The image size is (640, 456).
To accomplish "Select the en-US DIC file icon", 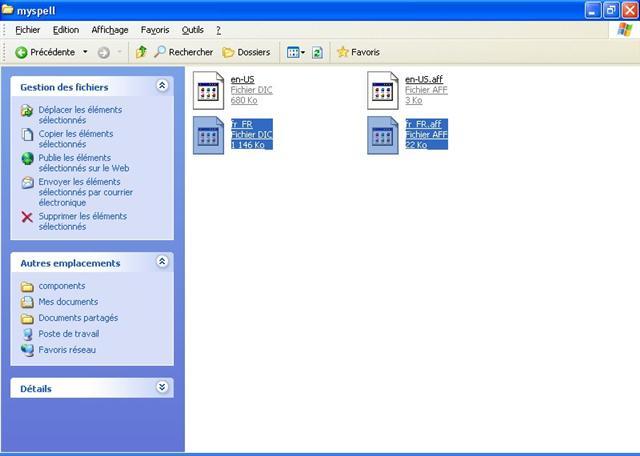I will tap(209, 91).
